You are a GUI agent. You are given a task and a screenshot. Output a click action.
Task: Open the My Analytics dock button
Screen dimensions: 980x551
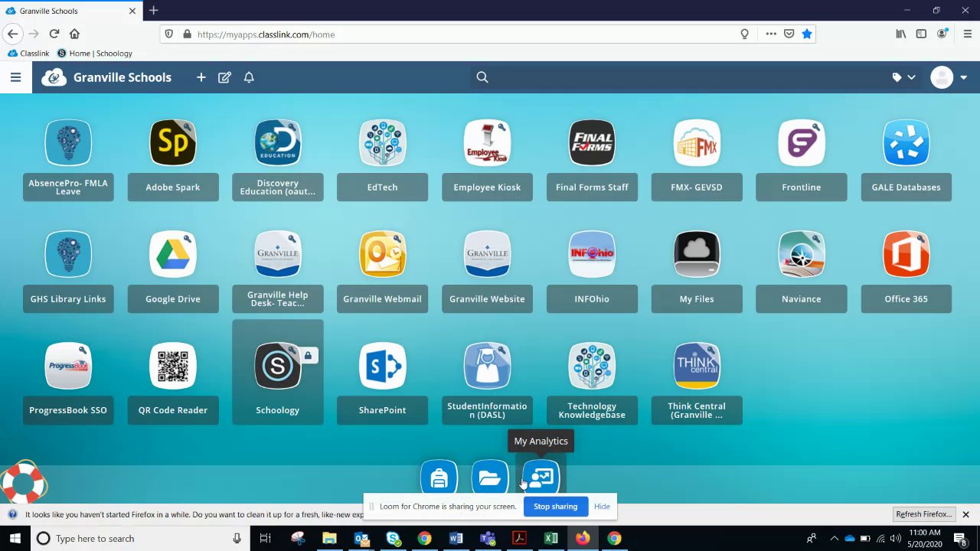tap(541, 479)
